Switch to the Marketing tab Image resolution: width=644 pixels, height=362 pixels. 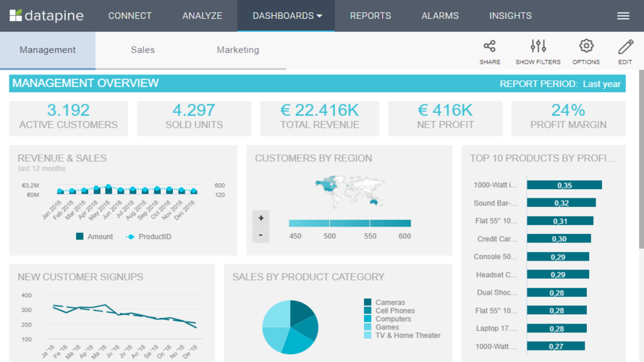click(x=237, y=50)
